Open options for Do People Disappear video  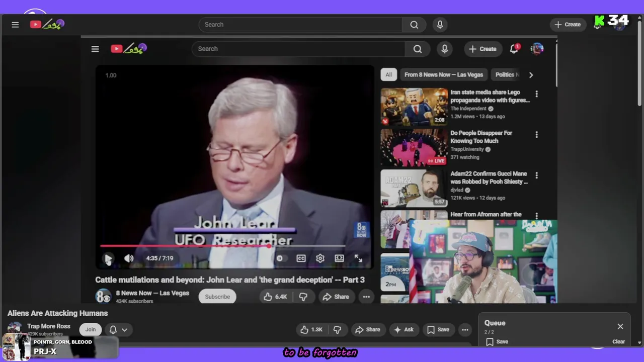click(536, 135)
